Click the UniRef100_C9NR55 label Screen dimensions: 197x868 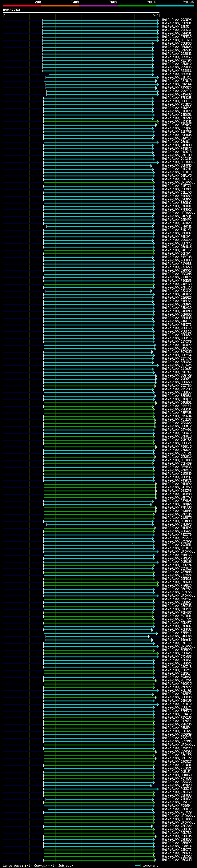pos(177,839)
